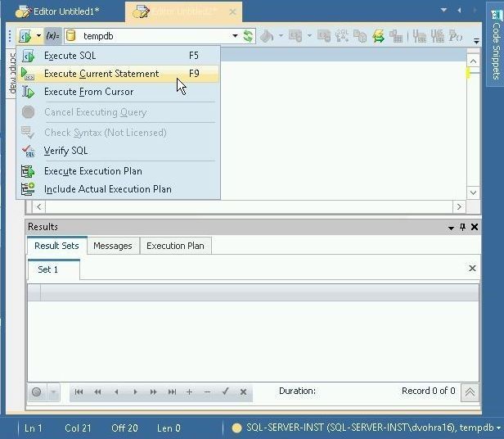Screen dimensions: 504x439
Task: Close the Set 1 result tab
Action: (472, 269)
